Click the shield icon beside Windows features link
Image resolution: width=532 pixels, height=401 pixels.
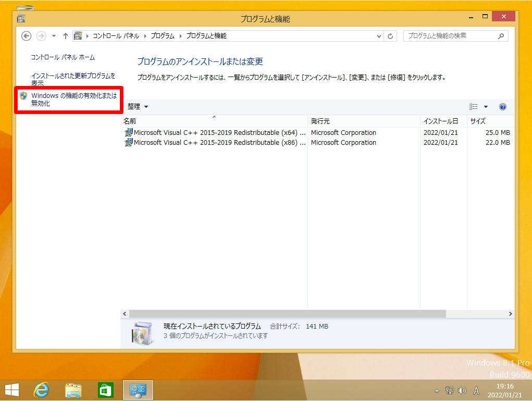(23, 96)
